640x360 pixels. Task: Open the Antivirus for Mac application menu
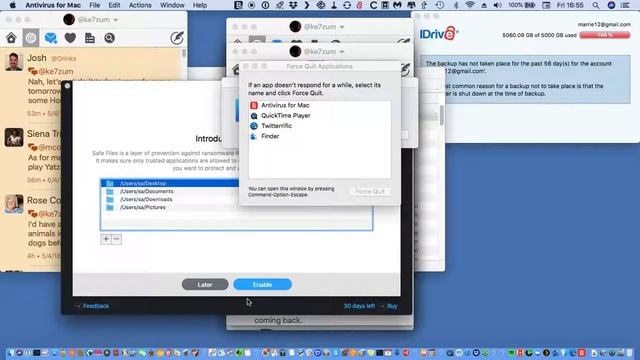tap(53, 5)
